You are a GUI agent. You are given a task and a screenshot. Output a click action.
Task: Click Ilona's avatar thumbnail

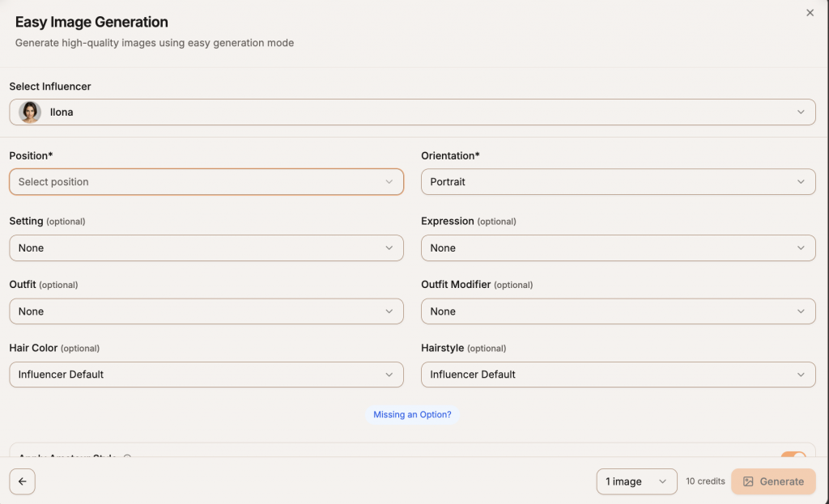[30, 112]
